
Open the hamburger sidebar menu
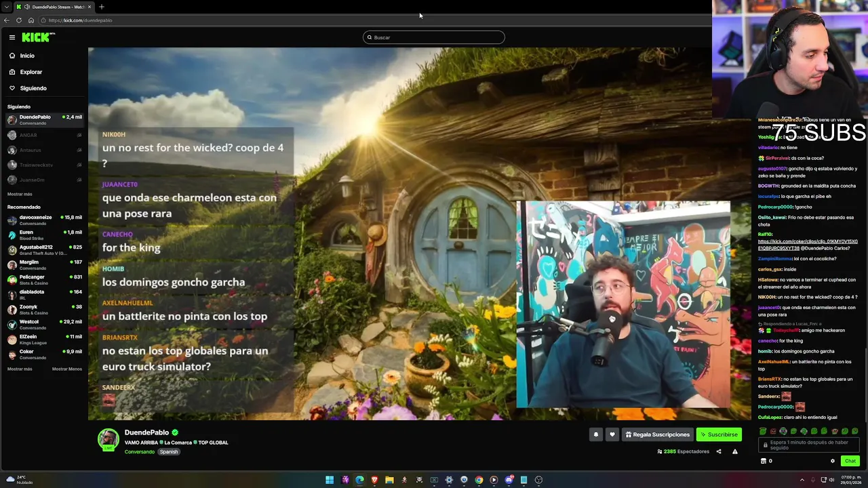pyautogui.click(x=12, y=37)
